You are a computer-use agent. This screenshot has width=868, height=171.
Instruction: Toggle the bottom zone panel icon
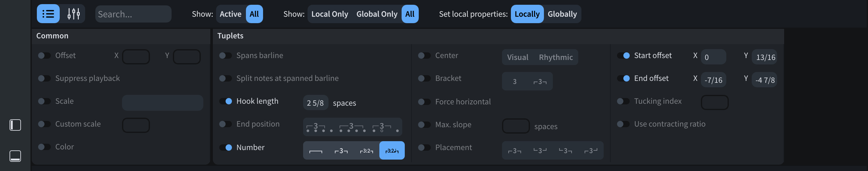15,156
